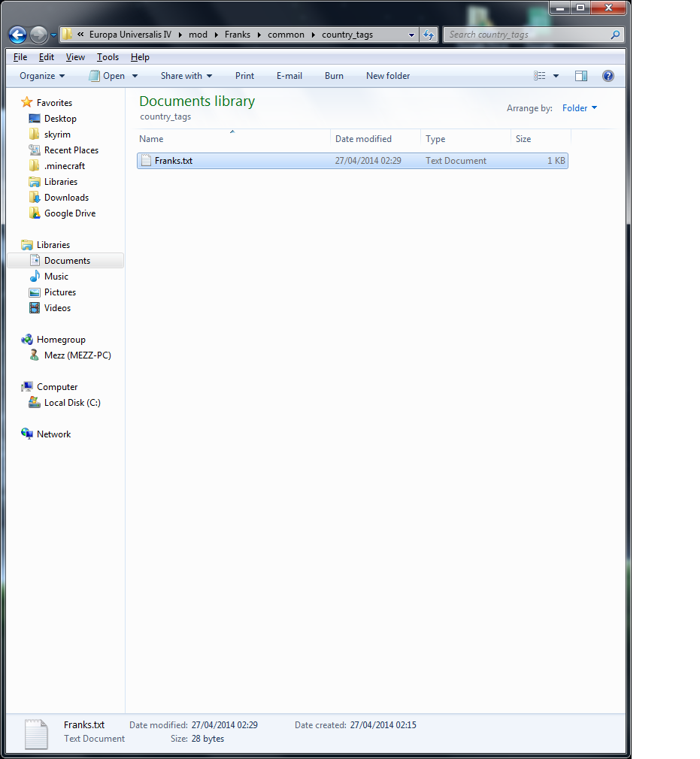
Task: Click the Open toolbar button
Action: pyautogui.click(x=108, y=76)
